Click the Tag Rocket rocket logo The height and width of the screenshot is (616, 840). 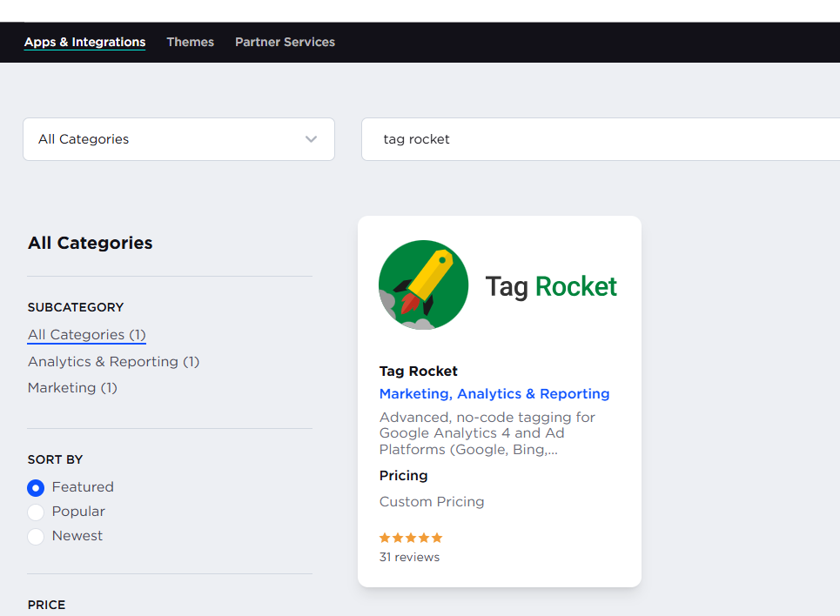[x=423, y=285]
